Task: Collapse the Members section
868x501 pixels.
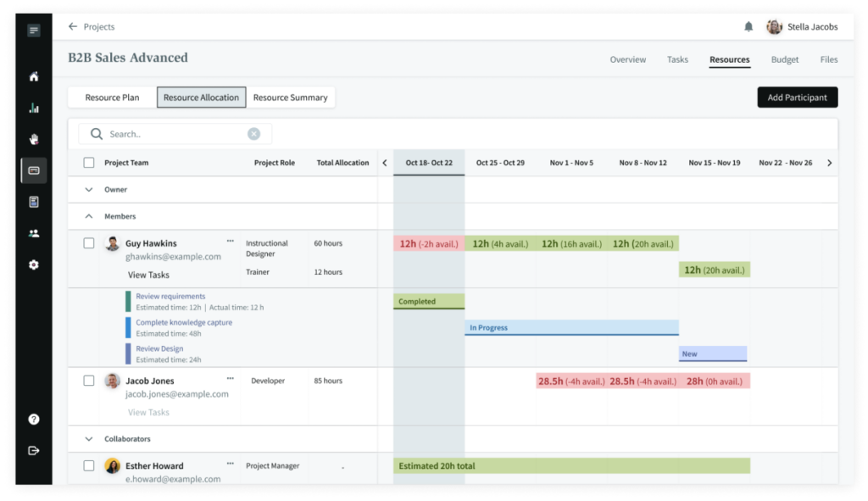Action: pos(89,216)
